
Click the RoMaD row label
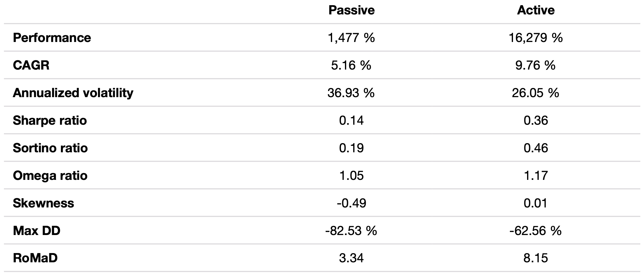click(35, 258)
